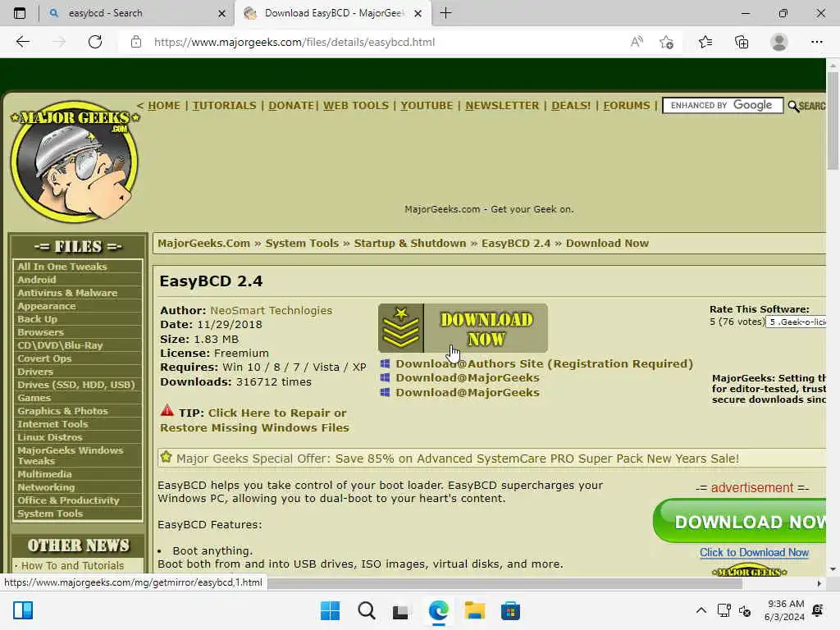
Task: Go to HOME in top navigation
Action: (x=164, y=106)
